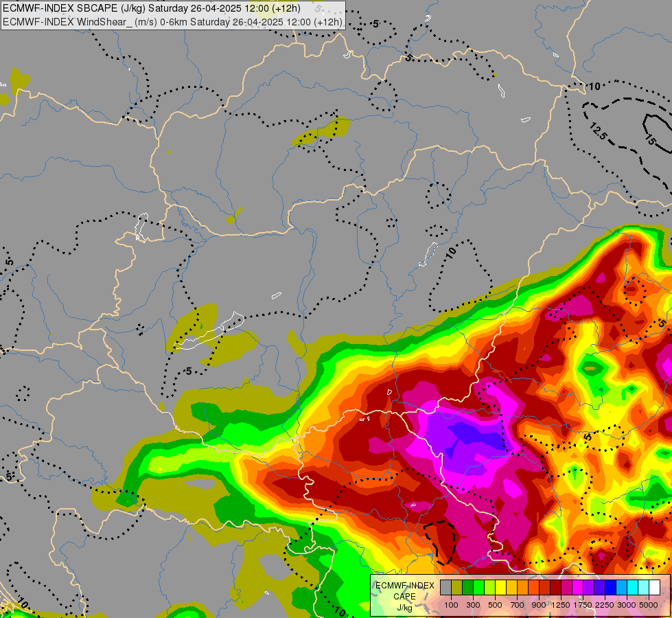The width and height of the screenshot is (672, 618).
Task: Select the orange-red legend swatch before 900
Action: pyautogui.click(x=533, y=588)
